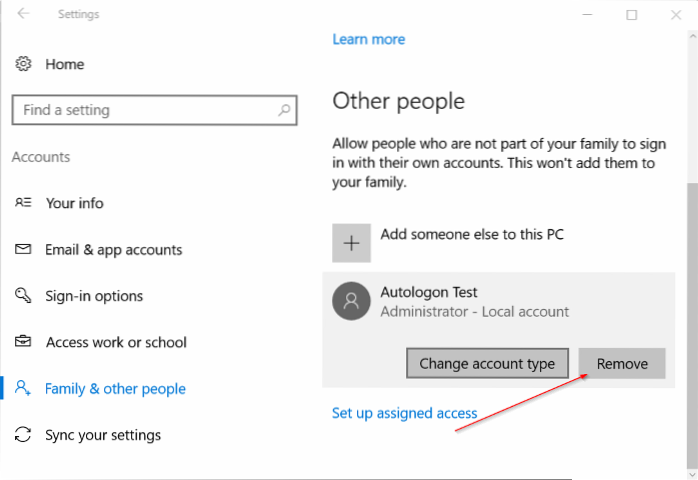
Task: Select the Access work or school briefcase icon
Action: pyautogui.click(x=24, y=342)
